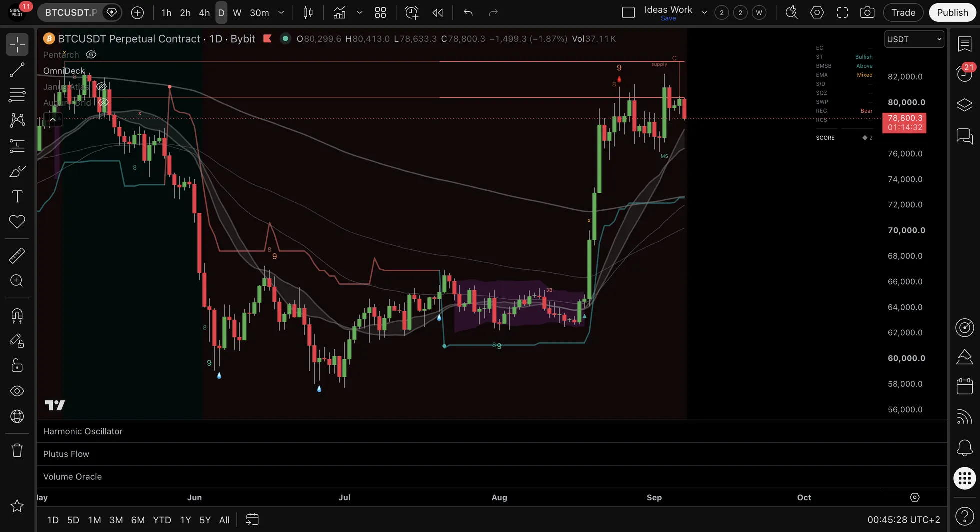The height and width of the screenshot is (532, 980).
Task: Open the chats panel
Action: [x=964, y=136]
